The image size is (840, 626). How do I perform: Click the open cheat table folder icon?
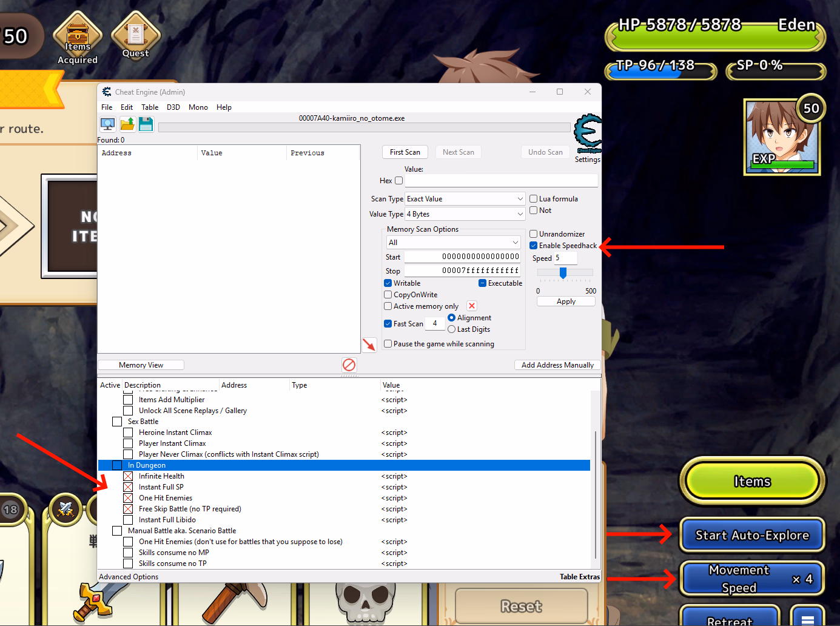point(127,124)
